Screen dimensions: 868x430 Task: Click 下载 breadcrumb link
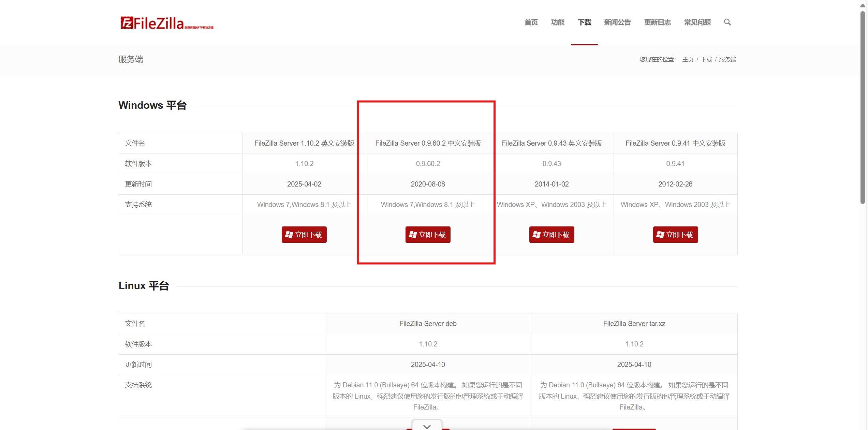[706, 59]
